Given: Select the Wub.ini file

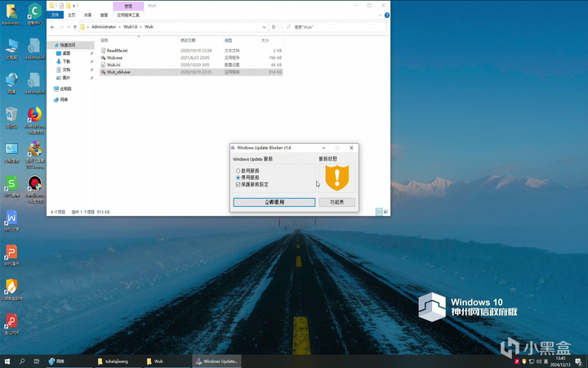Looking at the screenshot, I should click(x=191, y=65).
